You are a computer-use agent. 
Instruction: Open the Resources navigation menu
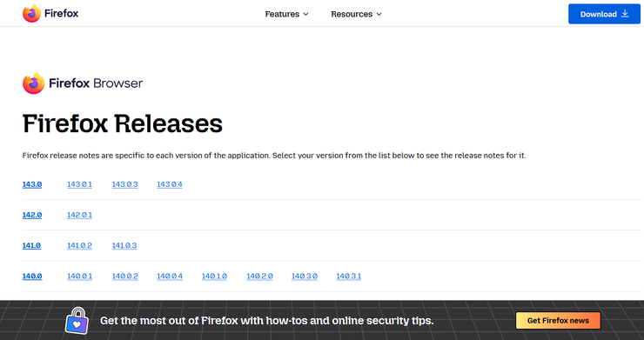pos(356,14)
